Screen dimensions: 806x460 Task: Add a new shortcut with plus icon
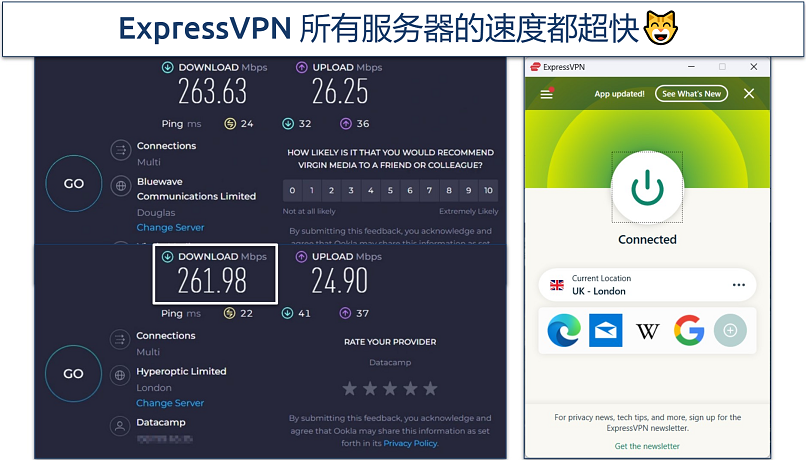tap(730, 330)
